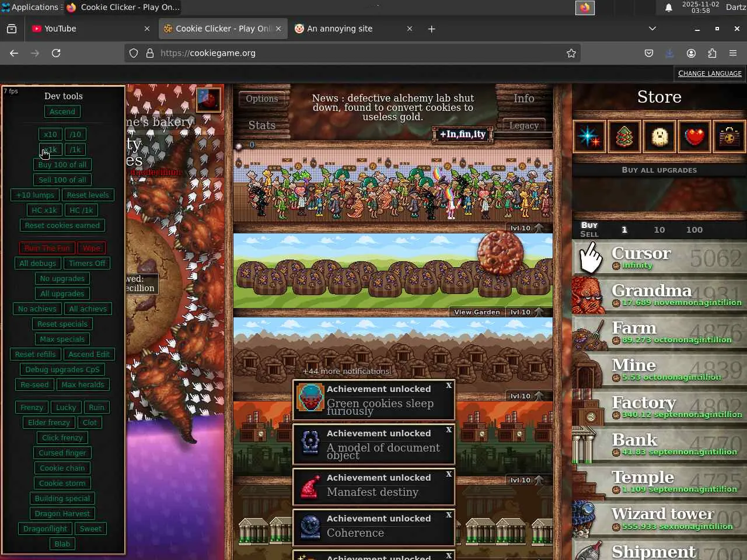Bookmark this page with the star icon
This screenshot has height=560, width=747.
pyautogui.click(x=571, y=53)
